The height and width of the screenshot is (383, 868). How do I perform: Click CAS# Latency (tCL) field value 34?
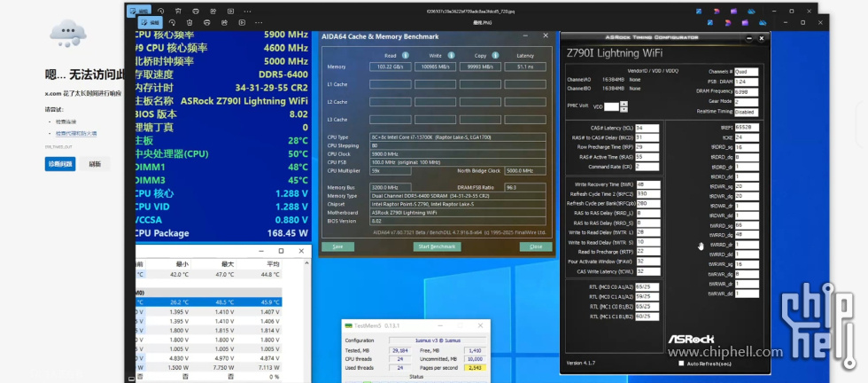pos(647,128)
